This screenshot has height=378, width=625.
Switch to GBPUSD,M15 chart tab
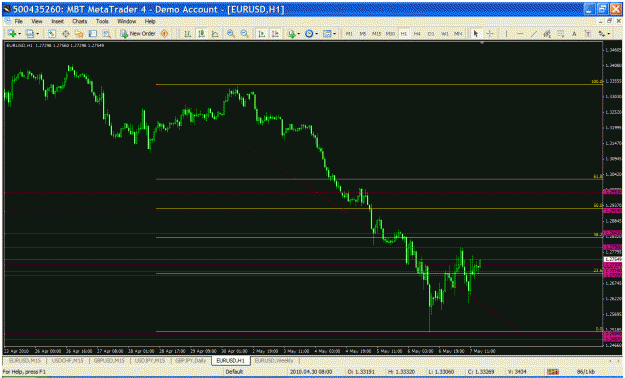(109, 360)
